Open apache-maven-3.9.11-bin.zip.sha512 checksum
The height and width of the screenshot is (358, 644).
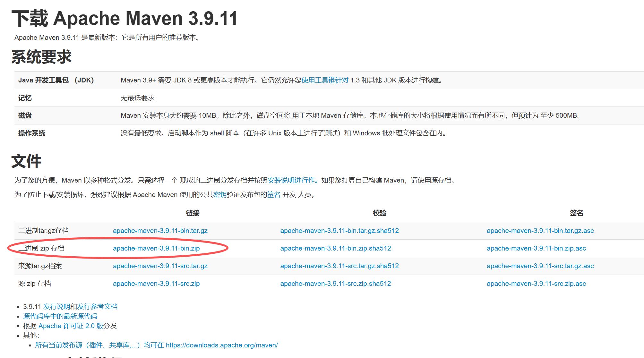click(x=336, y=248)
